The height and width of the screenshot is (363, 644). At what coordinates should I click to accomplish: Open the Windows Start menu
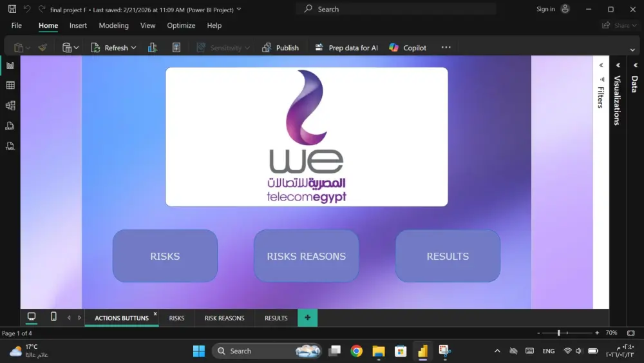(x=199, y=351)
